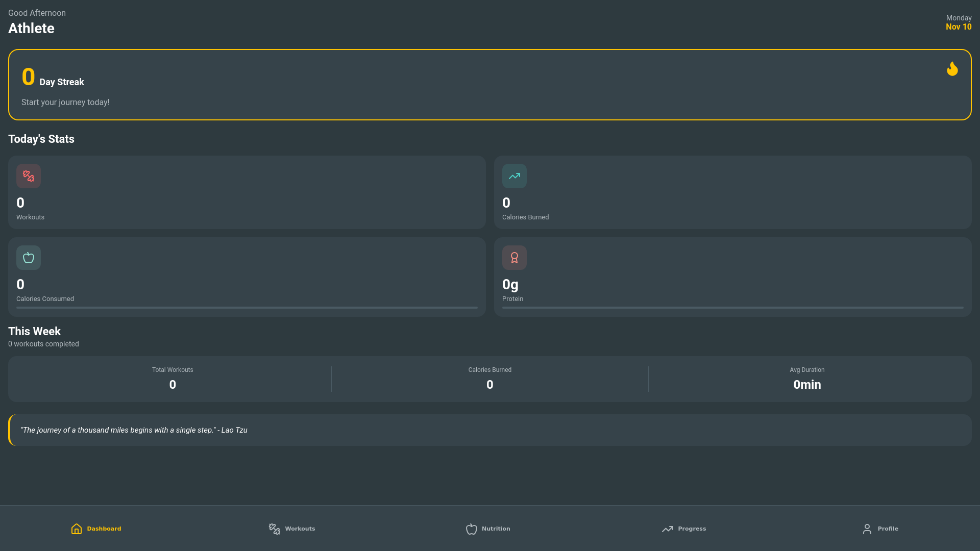This screenshot has width=980, height=551.
Task: Open the Dashboard tab label
Action: pyautogui.click(x=104, y=529)
